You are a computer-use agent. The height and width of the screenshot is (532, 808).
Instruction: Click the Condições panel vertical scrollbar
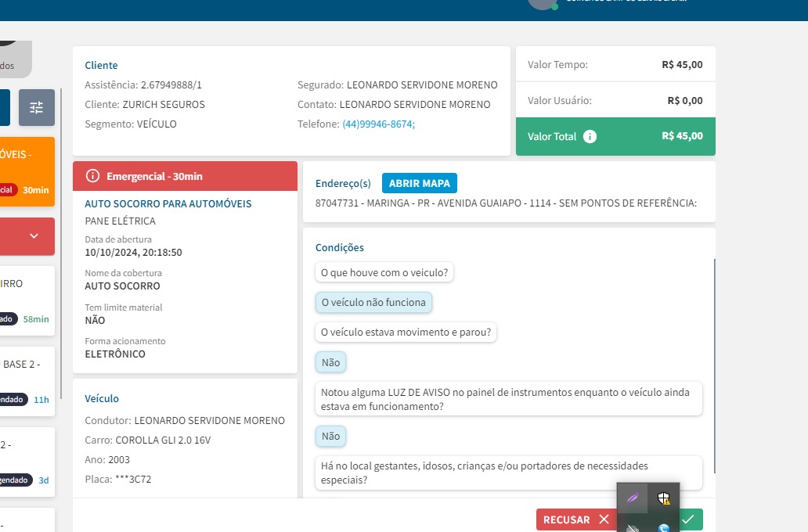(x=714, y=365)
